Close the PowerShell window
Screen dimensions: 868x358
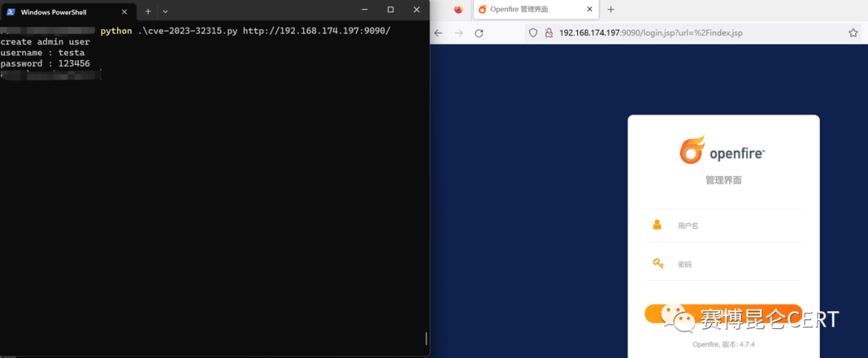click(416, 10)
